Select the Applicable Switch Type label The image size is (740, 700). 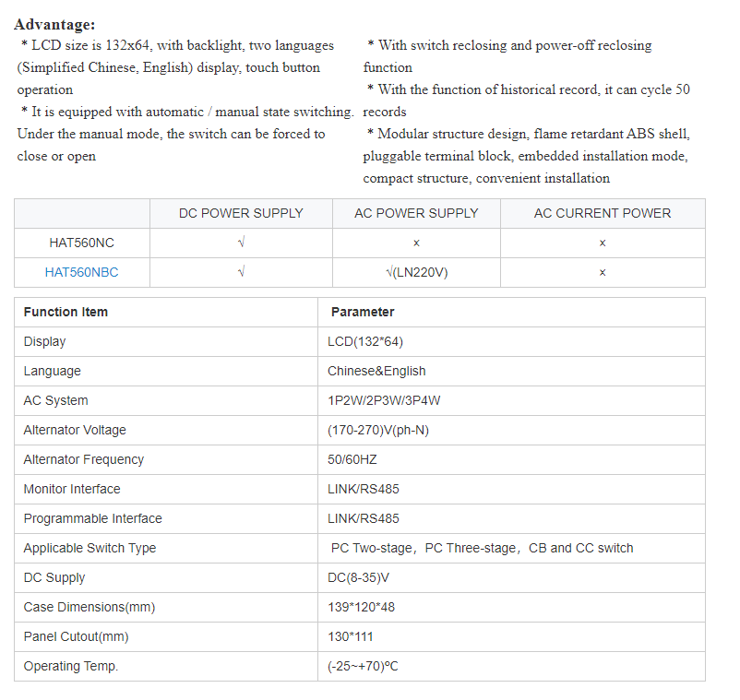pyautogui.click(x=90, y=548)
